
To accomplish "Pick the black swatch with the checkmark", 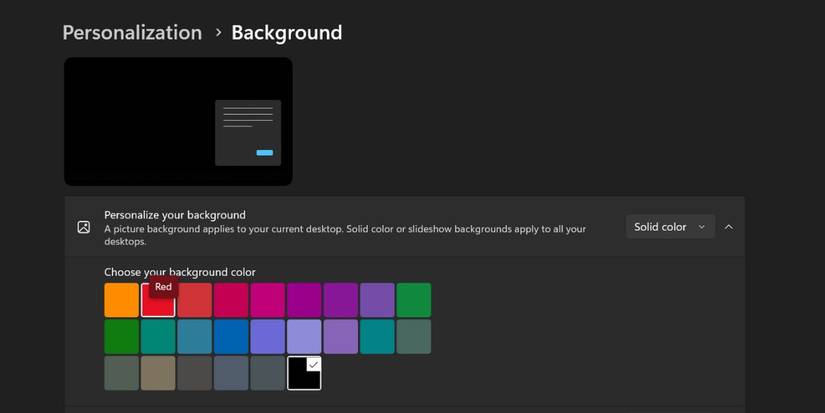I will click(x=304, y=373).
